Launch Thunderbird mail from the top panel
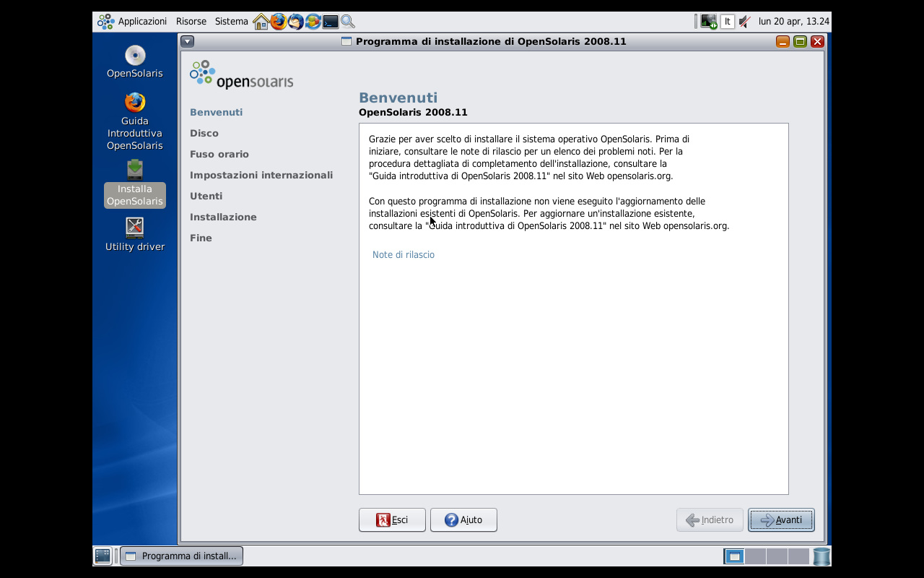This screenshot has height=578, width=924. (296, 22)
